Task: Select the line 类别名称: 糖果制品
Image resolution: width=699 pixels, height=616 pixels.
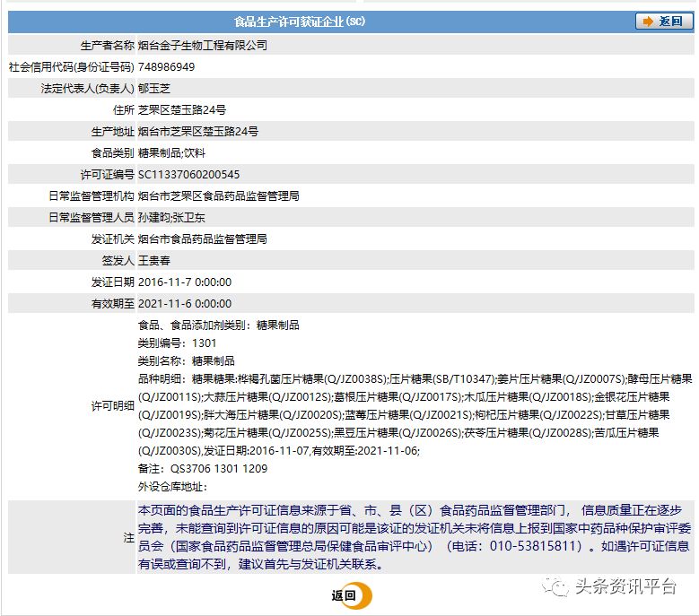Action: (187, 360)
